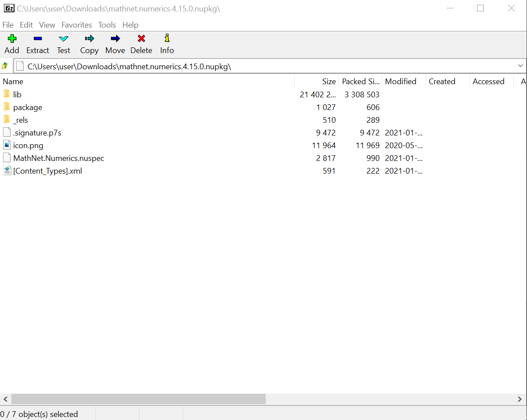527x420 pixels.
Task: Click the Move toolbar icon
Action: 115,39
